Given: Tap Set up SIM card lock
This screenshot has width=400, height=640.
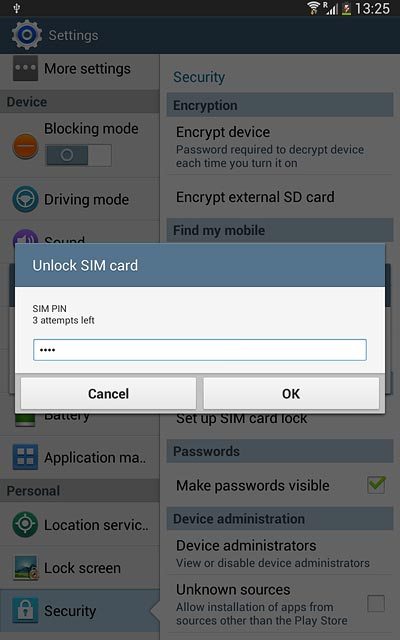Looking at the screenshot, I should [x=241, y=419].
